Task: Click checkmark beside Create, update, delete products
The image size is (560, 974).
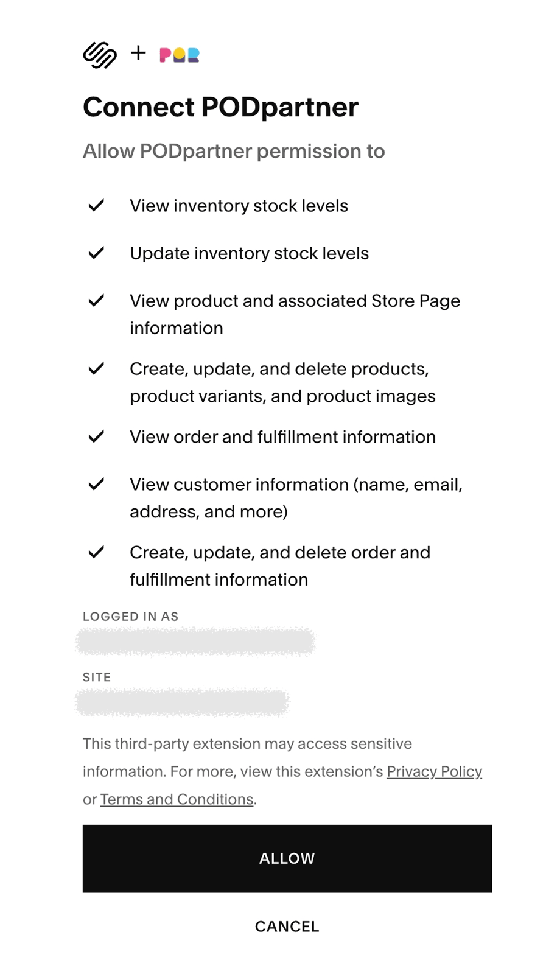Action: coord(96,369)
